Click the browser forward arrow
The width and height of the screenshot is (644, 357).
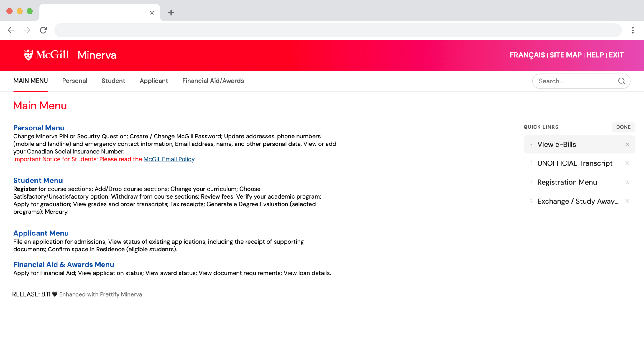[27, 30]
